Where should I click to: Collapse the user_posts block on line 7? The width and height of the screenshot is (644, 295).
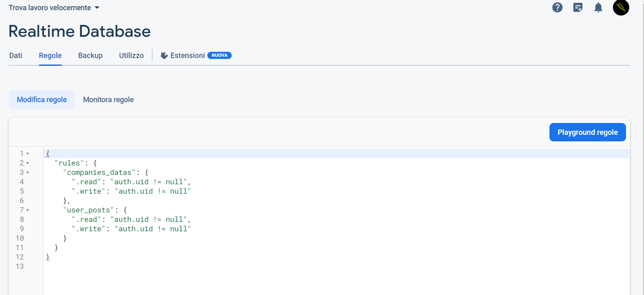click(x=27, y=210)
